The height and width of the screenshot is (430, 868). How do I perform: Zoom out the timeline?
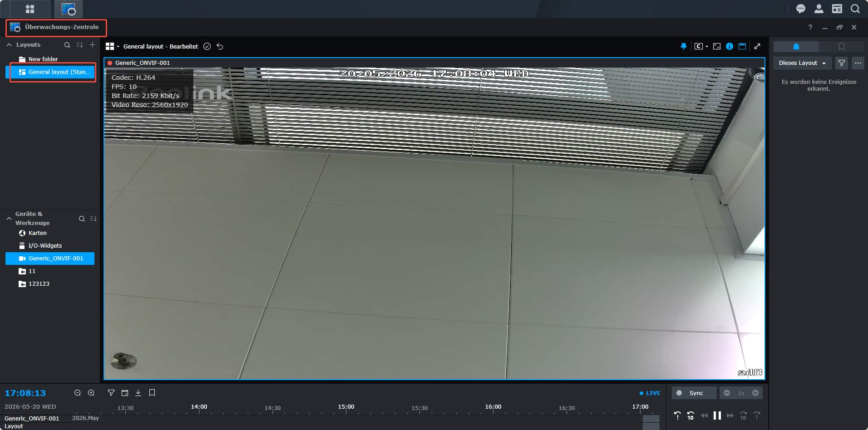pos(78,393)
